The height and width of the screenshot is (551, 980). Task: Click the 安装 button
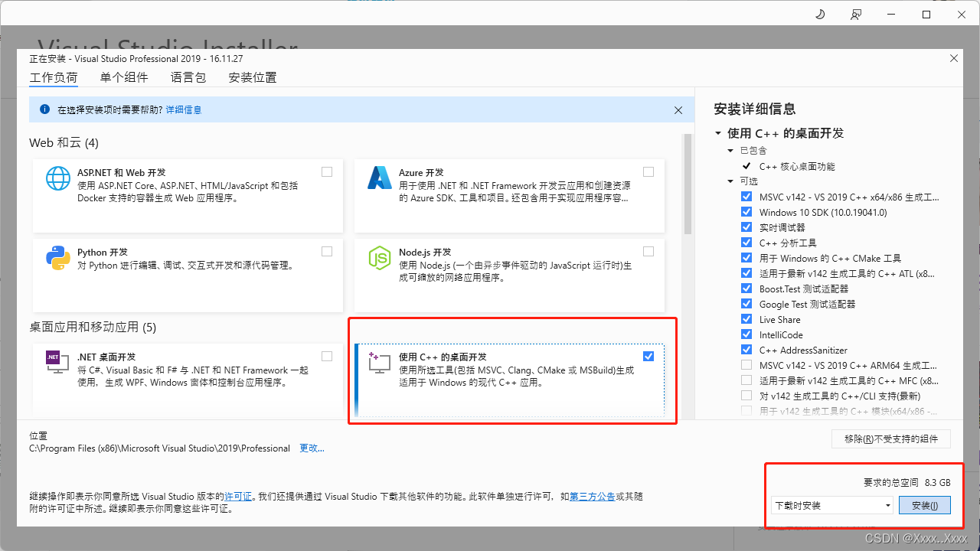924,505
